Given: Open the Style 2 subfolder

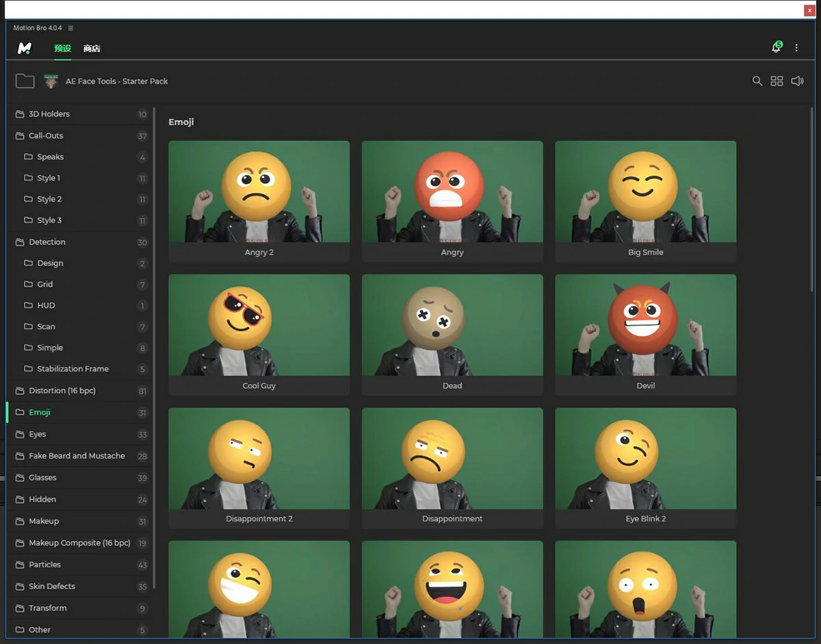Looking at the screenshot, I should (x=81, y=199).
